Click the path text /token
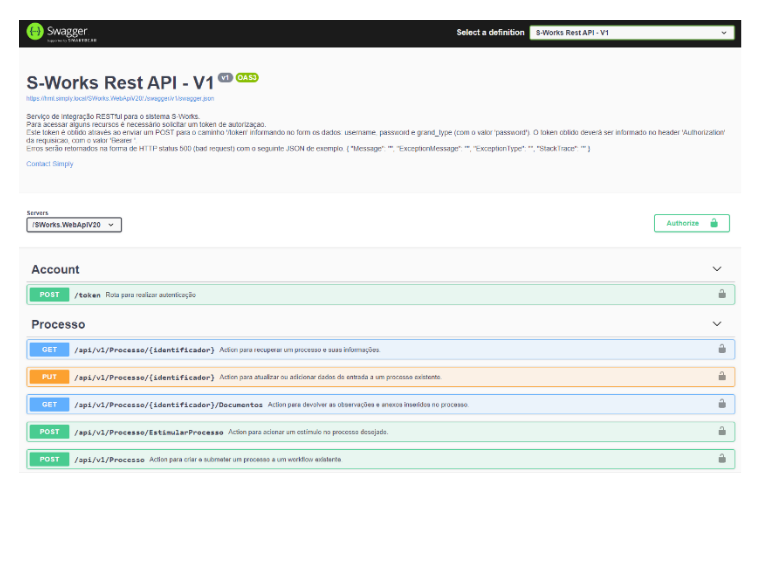This screenshot has height=567, width=760. click(x=87, y=295)
